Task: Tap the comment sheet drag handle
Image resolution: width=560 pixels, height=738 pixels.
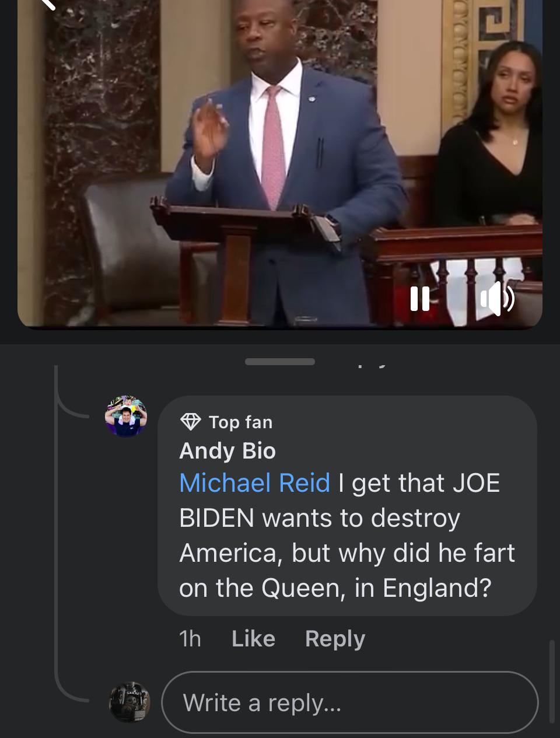Action: (280, 362)
